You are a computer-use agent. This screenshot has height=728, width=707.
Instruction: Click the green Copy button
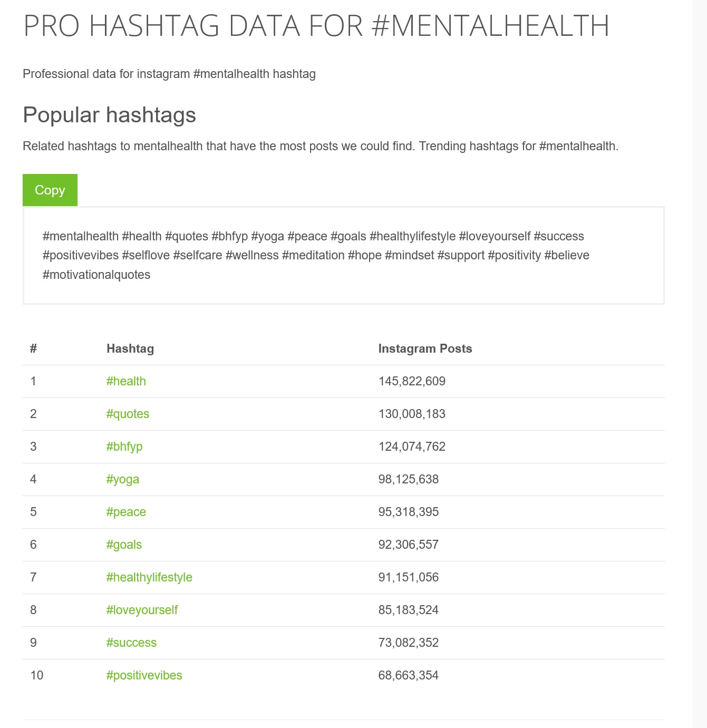click(50, 190)
